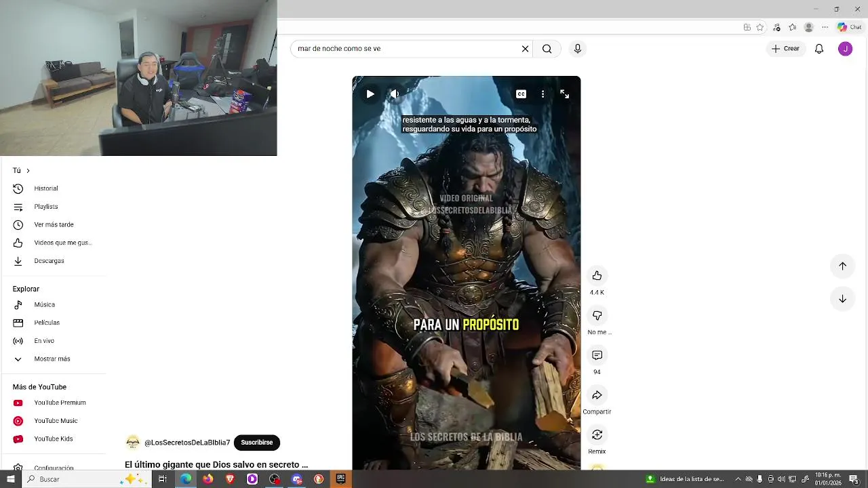868x488 pixels.
Task: Open Edge favorites list icon
Action: [x=792, y=28]
